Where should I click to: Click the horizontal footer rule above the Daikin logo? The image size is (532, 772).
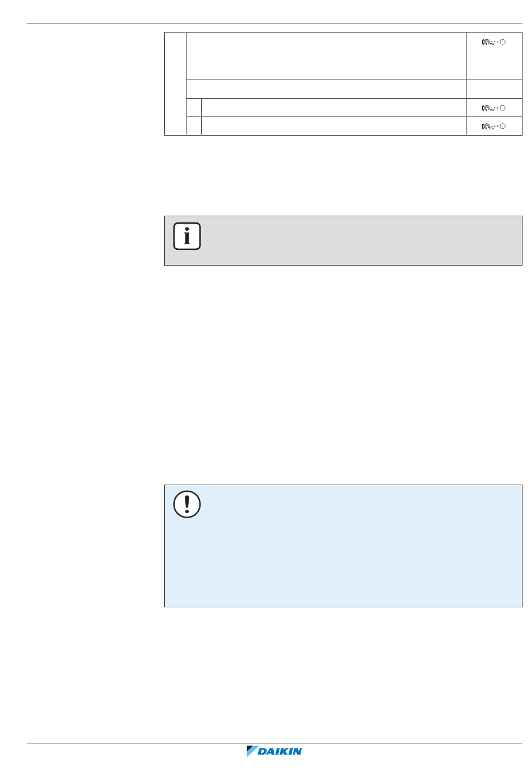coord(274,743)
